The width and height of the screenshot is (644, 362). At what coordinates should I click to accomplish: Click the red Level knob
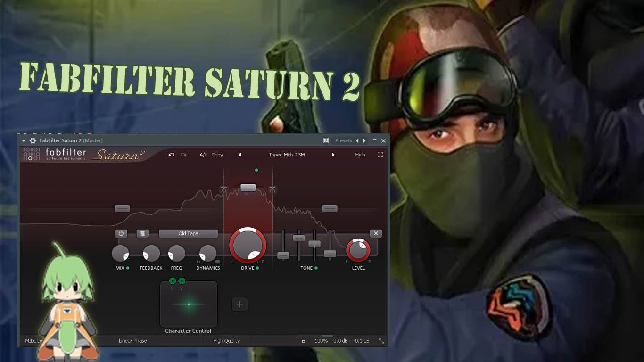(x=358, y=250)
